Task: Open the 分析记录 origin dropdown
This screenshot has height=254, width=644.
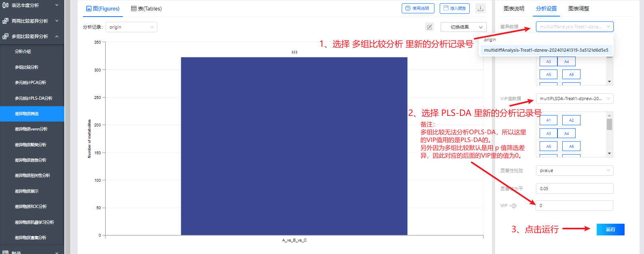Action: point(131,27)
